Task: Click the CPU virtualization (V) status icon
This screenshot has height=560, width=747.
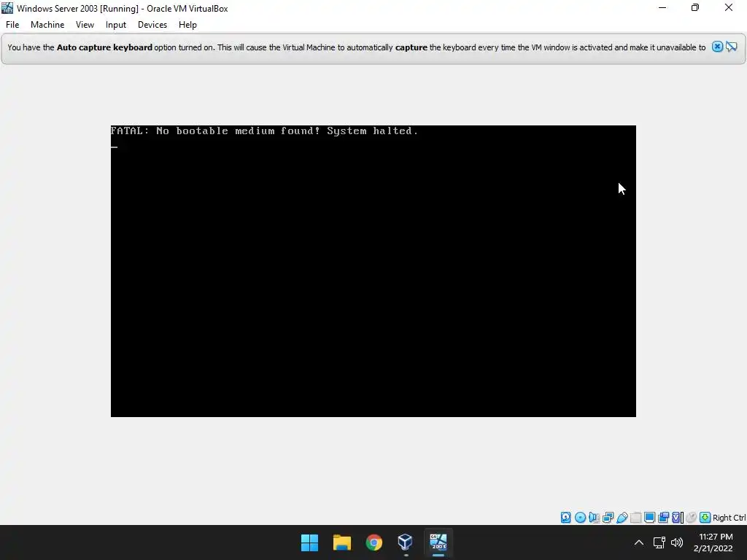Action: click(678, 518)
